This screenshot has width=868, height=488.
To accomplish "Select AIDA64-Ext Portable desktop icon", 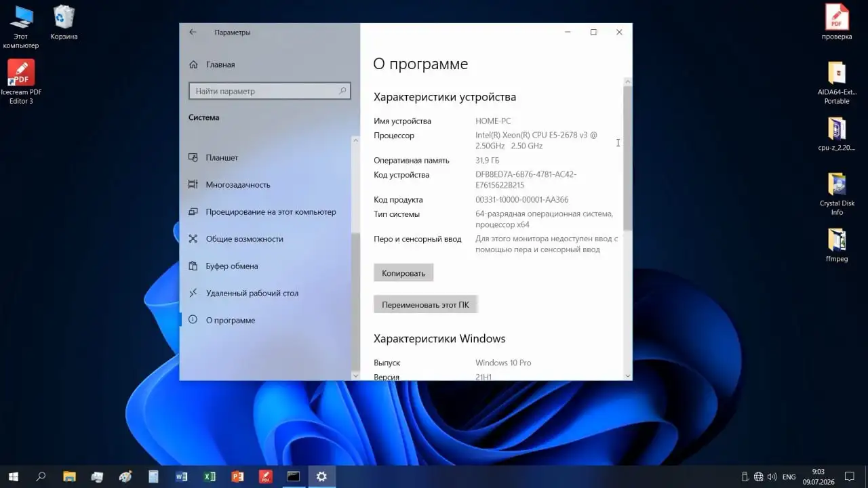I will click(837, 83).
